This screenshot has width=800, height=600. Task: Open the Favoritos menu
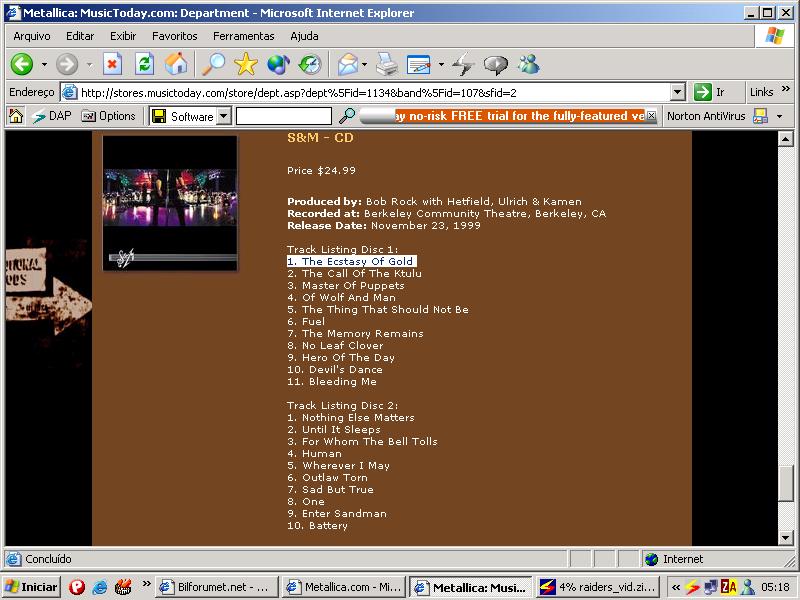point(174,36)
